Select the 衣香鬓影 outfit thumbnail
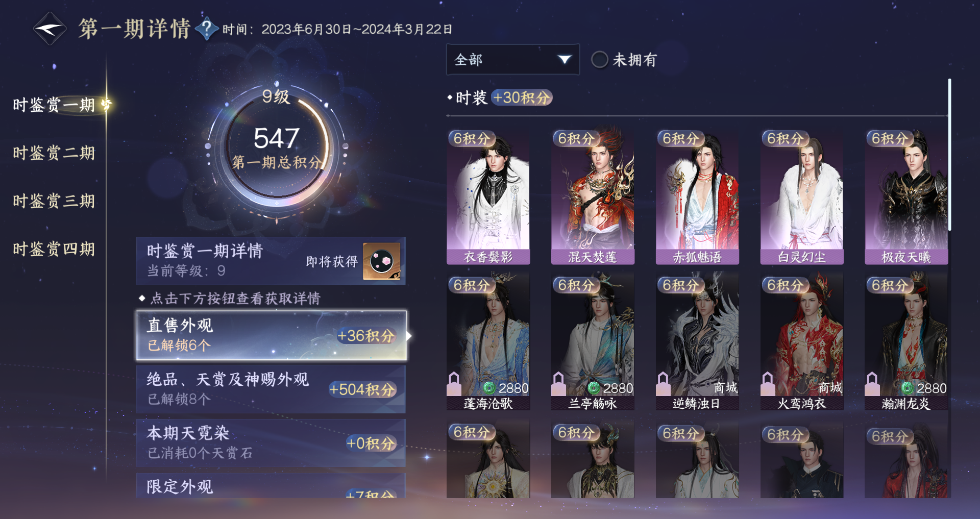This screenshot has height=519, width=980. click(488, 197)
